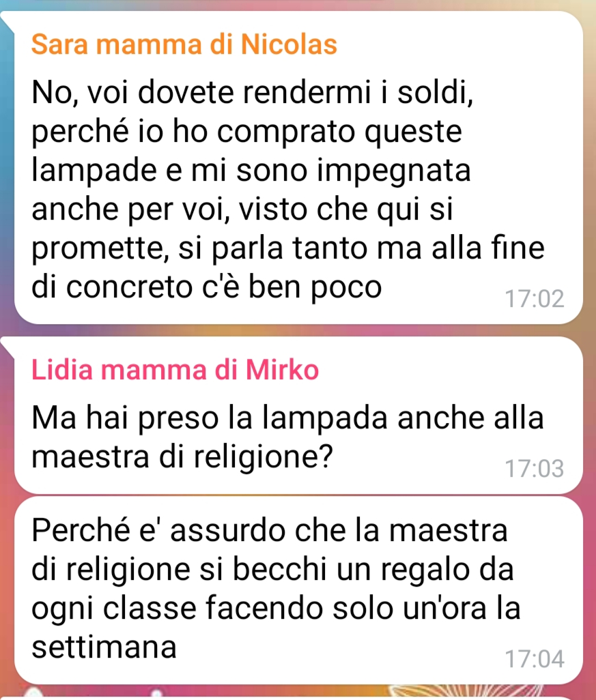Tap the line 'perché io ho comprato queste'
Viewport: 596px width, 700px height.
[246, 132]
